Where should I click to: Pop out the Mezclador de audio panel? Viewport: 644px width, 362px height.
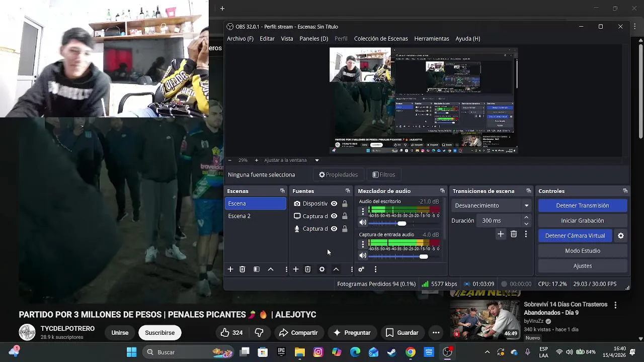point(442,191)
